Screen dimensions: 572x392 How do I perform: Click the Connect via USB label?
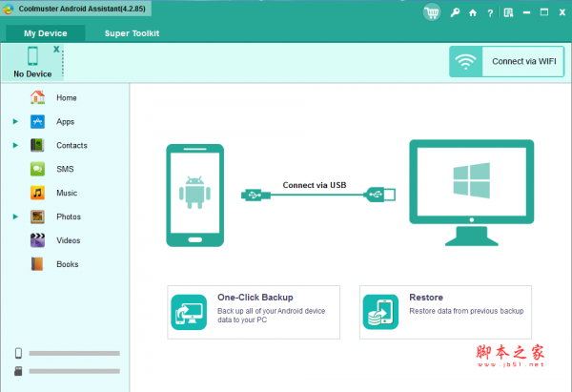coord(315,185)
